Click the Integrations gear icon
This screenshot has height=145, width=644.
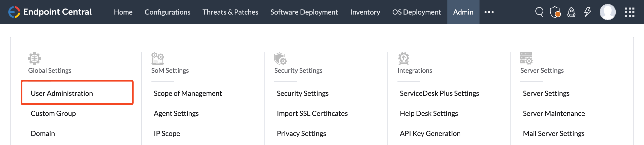coord(404,58)
